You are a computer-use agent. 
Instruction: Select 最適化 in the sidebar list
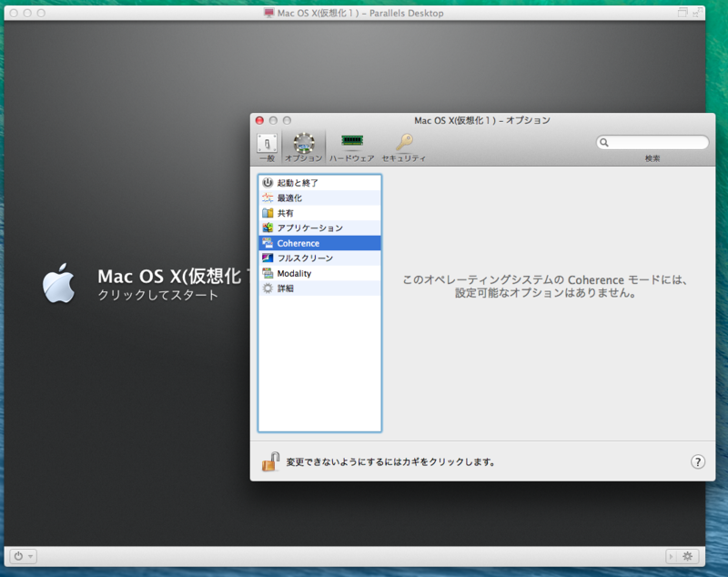319,197
